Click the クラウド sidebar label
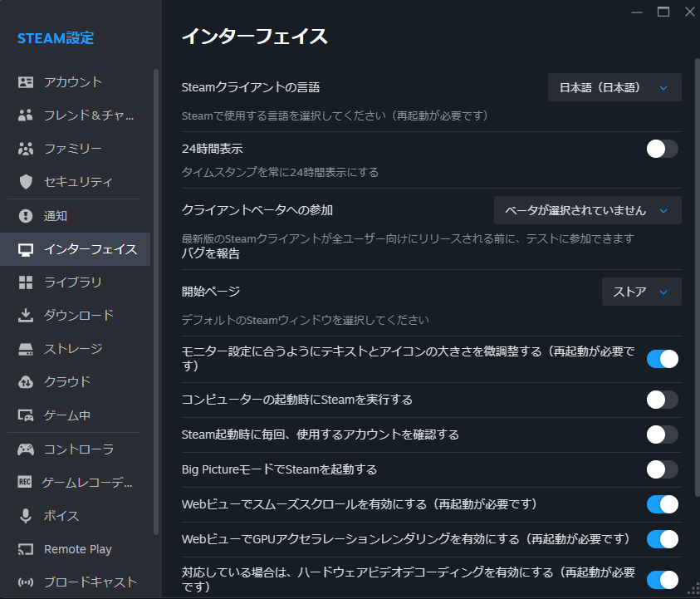Viewport: 700px width, 599px height. coord(67,382)
